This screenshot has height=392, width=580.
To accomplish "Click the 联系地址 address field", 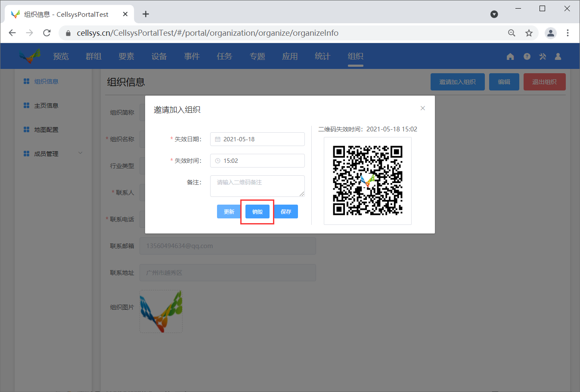I will [x=228, y=273].
